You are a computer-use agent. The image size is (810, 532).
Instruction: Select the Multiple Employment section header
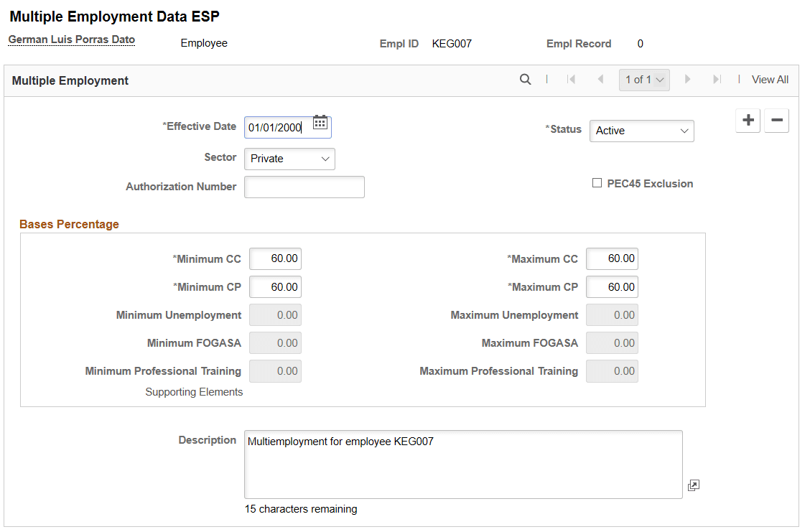tap(70, 80)
